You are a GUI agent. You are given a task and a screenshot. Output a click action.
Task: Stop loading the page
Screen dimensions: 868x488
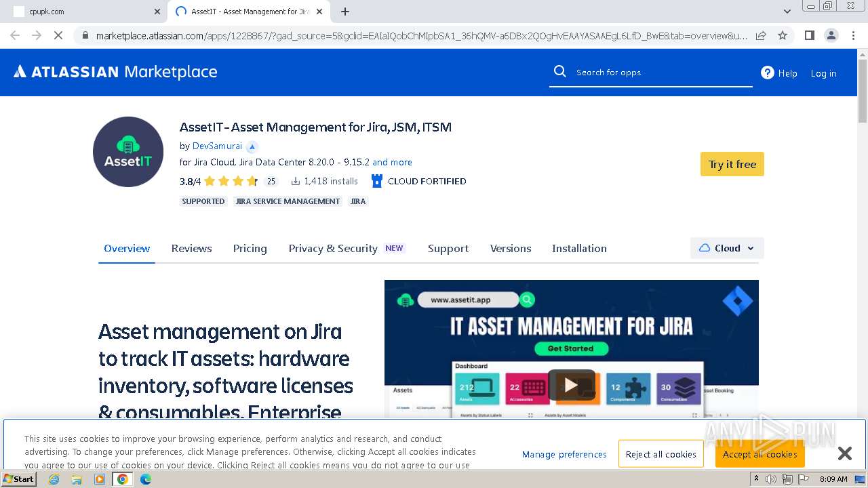click(x=58, y=35)
